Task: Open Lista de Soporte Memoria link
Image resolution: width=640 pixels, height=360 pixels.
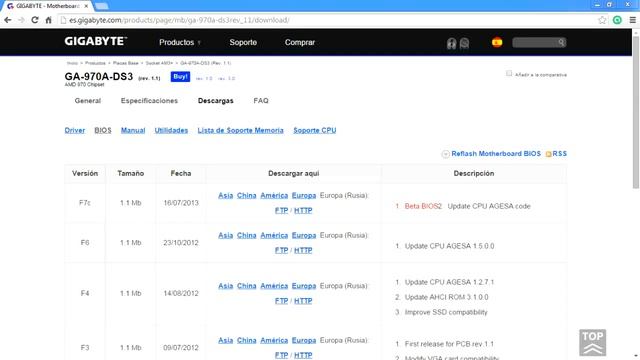Action: pos(240,130)
